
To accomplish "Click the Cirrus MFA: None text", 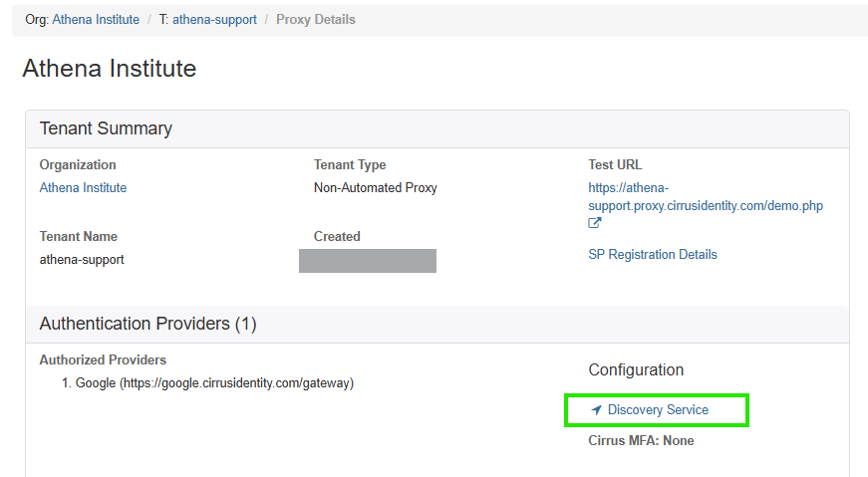I will point(641,441).
